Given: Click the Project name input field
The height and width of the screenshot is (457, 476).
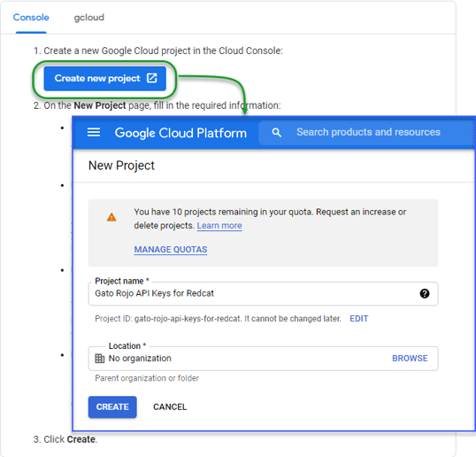Looking at the screenshot, I should [x=263, y=293].
